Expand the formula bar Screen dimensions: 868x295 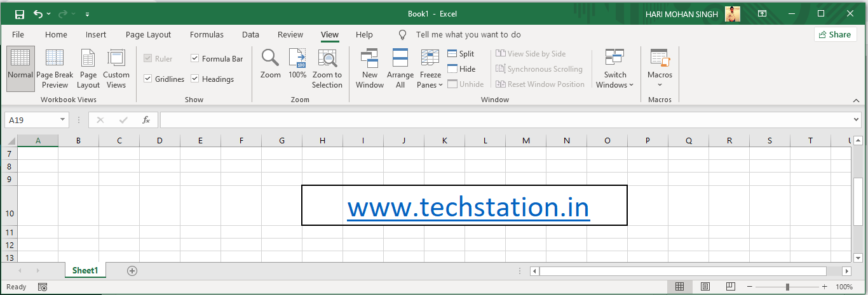[857, 120]
